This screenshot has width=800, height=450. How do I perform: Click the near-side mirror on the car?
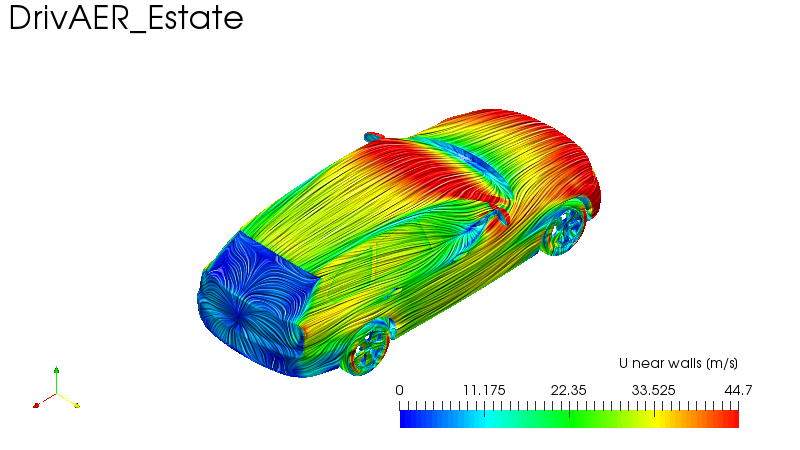501,214
